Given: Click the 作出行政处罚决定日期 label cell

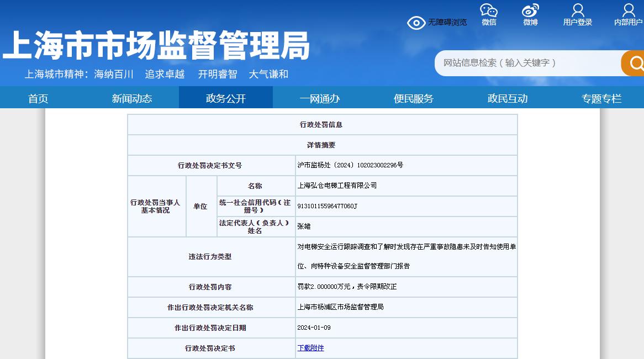Looking at the screenshot, I should [212, 328].
